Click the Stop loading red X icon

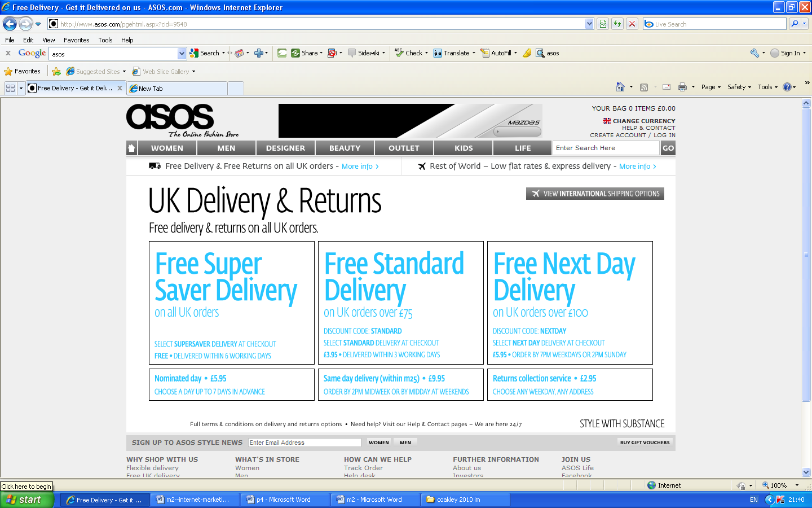click(632, 24)
